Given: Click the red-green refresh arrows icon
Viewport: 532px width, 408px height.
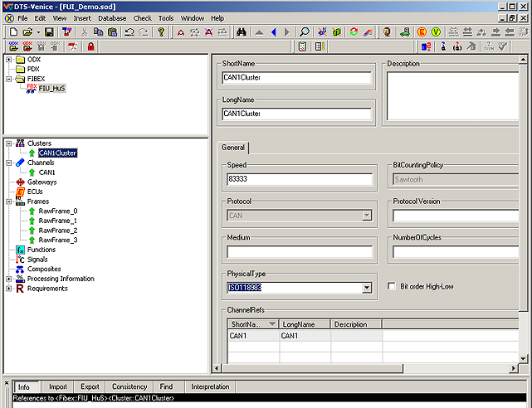Looking at the screenshot, I should pos(354,32).
